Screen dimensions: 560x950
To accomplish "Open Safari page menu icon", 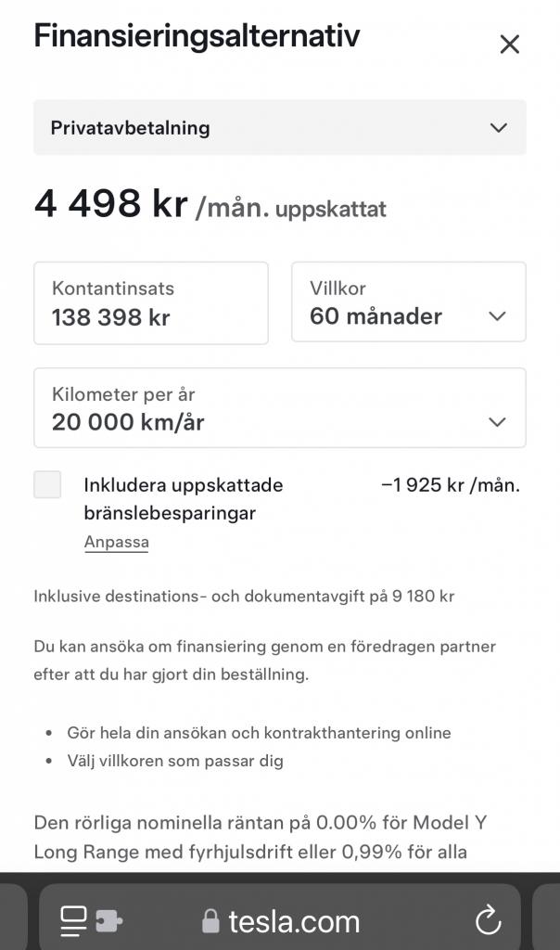I will click(73, 921).
